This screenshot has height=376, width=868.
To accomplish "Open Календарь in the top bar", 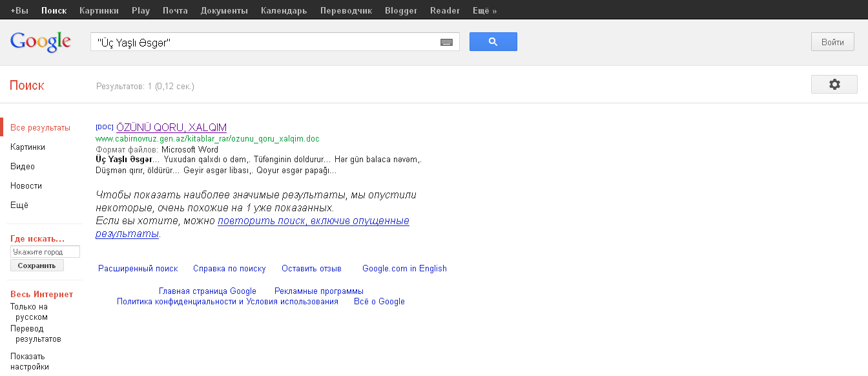I will [284, 11].
